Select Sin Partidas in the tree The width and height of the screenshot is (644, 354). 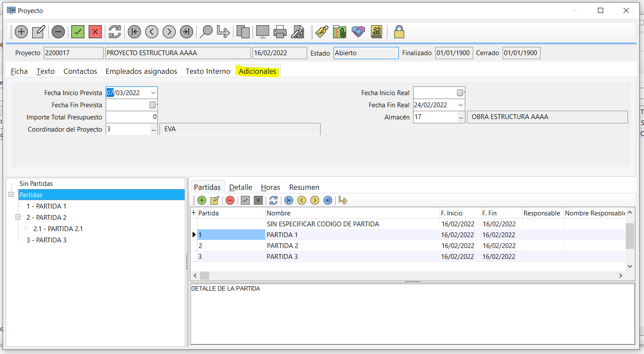coord(36,184)
